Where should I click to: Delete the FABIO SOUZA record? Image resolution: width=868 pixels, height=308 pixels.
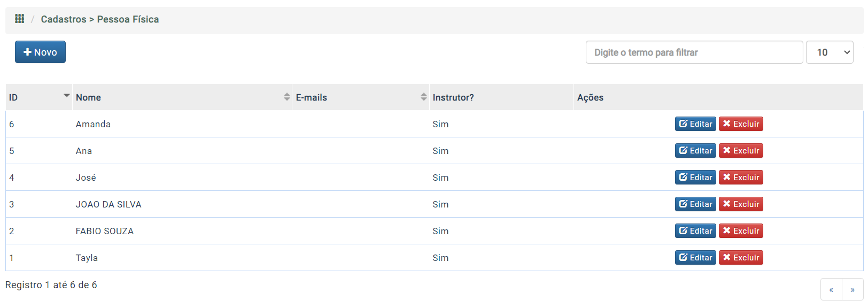(x=741, y=231)
